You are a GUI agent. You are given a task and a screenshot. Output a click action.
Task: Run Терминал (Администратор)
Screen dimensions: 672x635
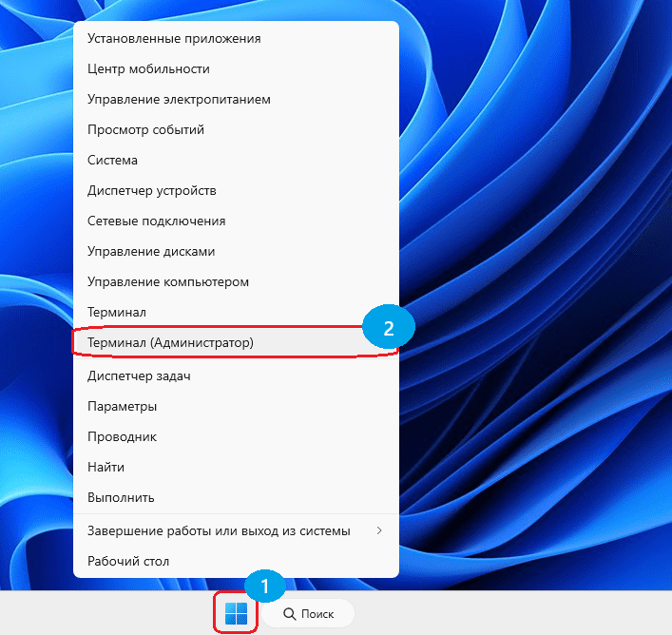[170, 341]
